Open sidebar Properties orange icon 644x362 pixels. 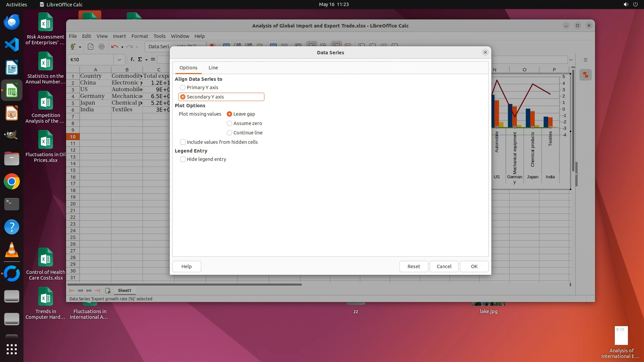(x=586, y=75)
